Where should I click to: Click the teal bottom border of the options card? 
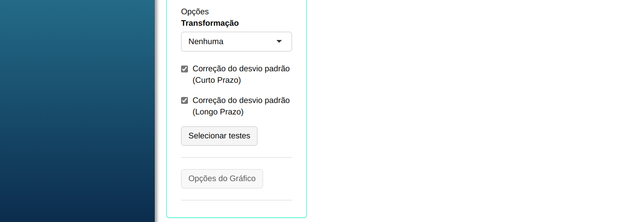point(236,217)
